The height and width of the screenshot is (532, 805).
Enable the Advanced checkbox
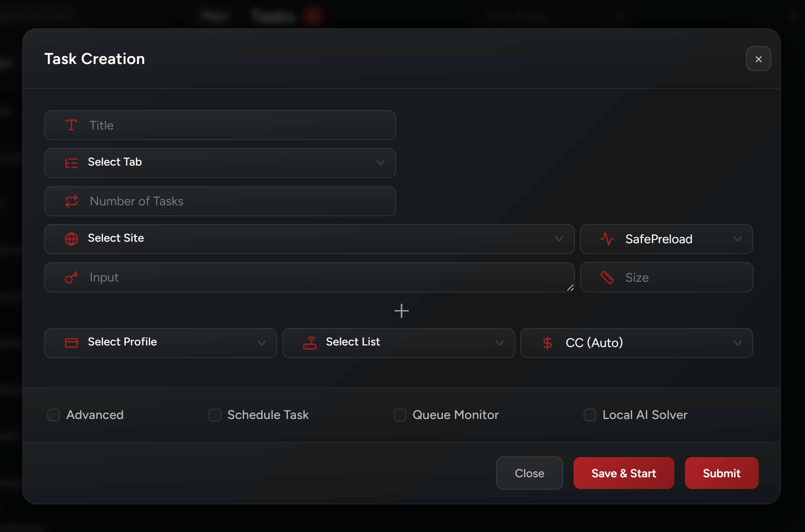pyautogui.click(x=53, y=415)
